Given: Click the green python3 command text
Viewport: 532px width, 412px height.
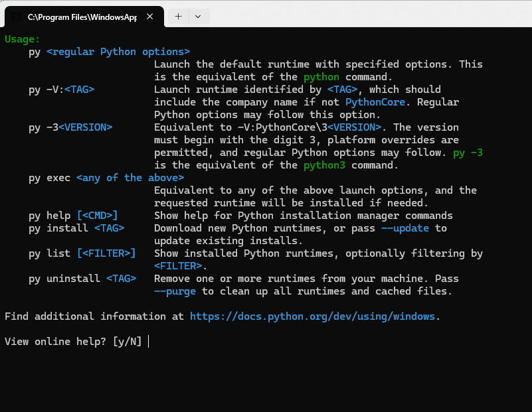Looking at the screenshot, I should pyautogui.click(x=324, y=165).
